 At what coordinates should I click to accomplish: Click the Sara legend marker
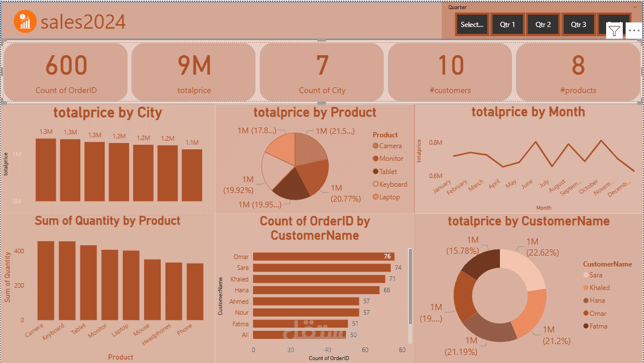(585, 275)
